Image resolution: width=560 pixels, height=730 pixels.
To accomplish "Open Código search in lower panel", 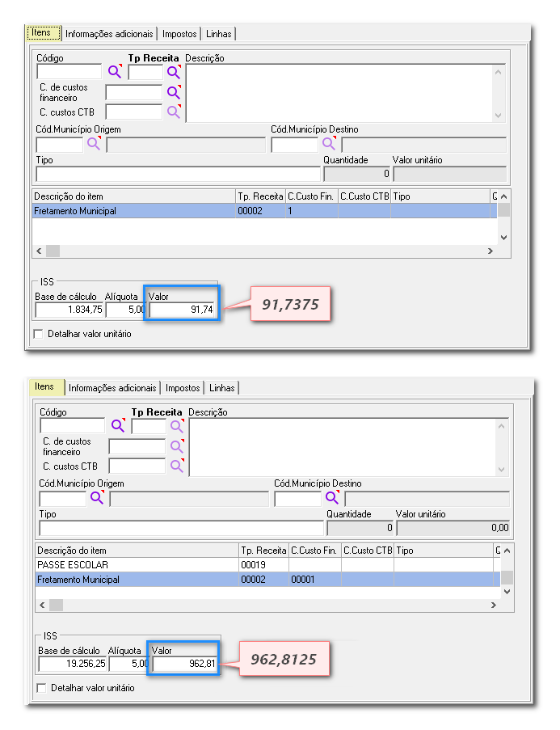I will click(x=118, y=425).
